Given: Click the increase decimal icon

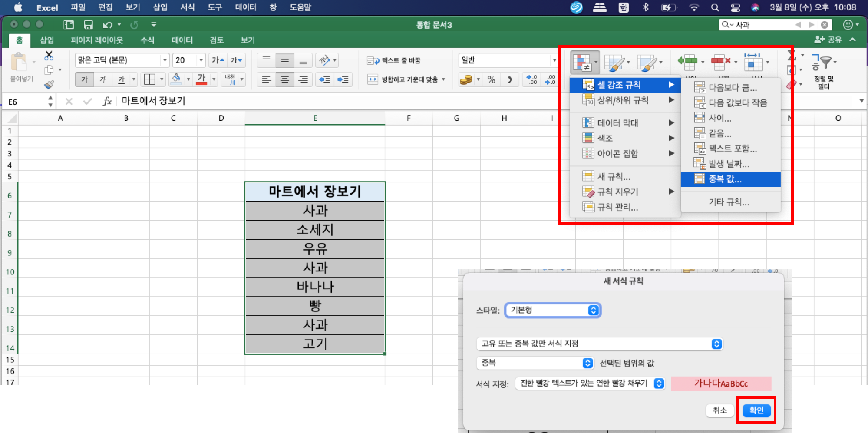Looking at the screenshot, I should [531, 79].
